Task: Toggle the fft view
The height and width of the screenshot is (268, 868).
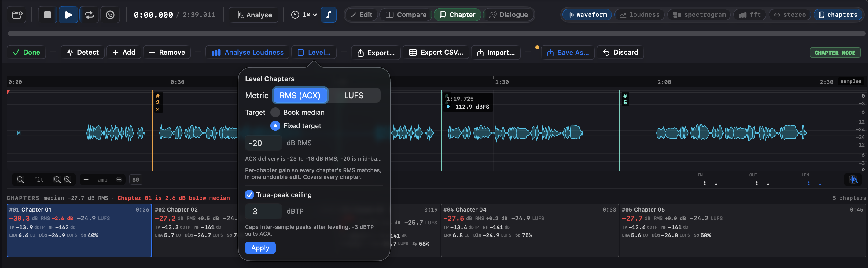Action: tap(750, 15)
